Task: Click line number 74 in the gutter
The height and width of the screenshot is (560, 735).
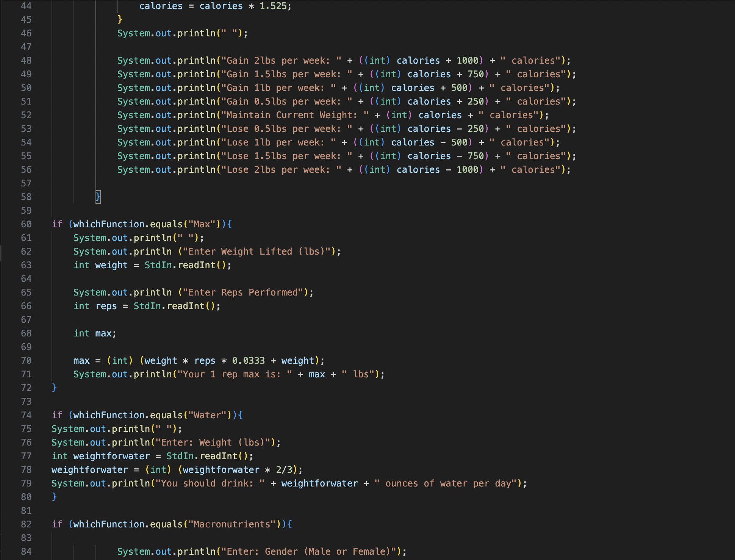Action: (x=26, y=415)
